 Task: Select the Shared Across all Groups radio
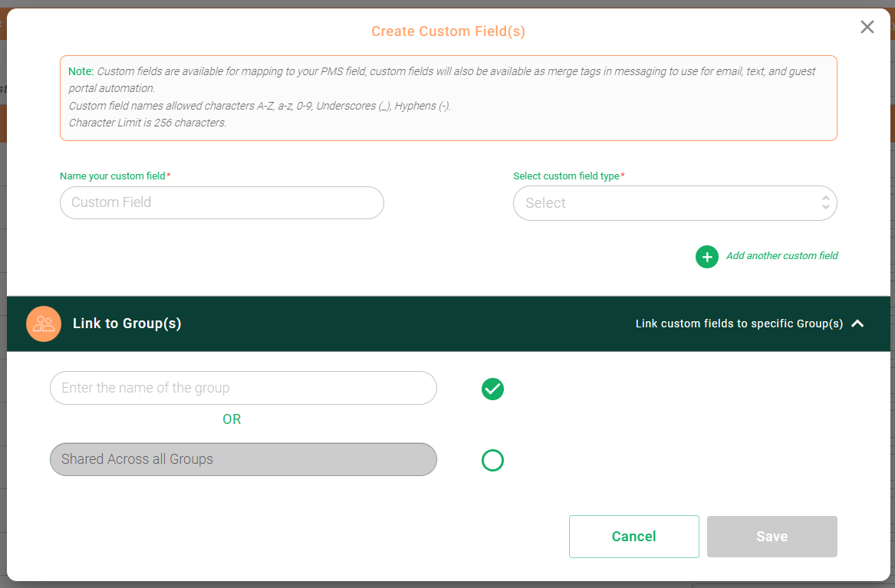tap(492, 460)
